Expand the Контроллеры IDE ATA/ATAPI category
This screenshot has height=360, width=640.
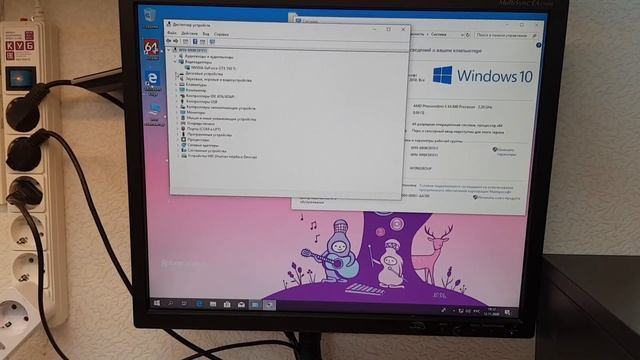(x=177, y=96)
